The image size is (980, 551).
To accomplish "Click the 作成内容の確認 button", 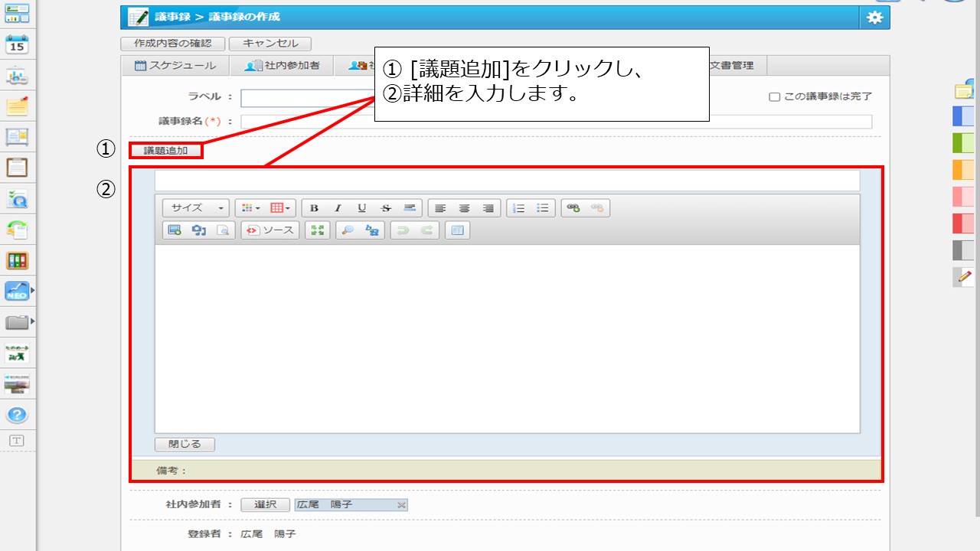I will click(x=172, y=44).
